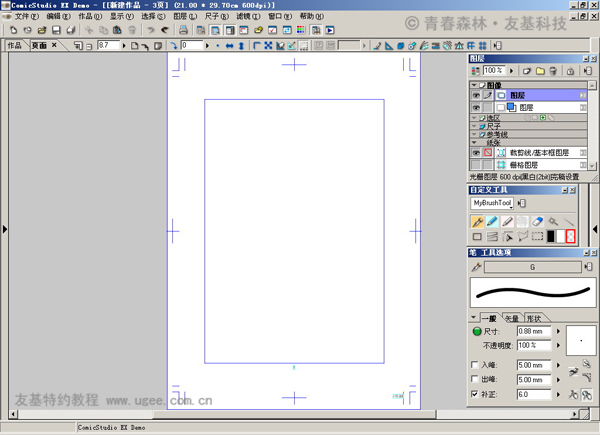Hide the top 图层 layer with eye icon
The height and width of the screenshot is (435, 600).
[x=476, y=95]
